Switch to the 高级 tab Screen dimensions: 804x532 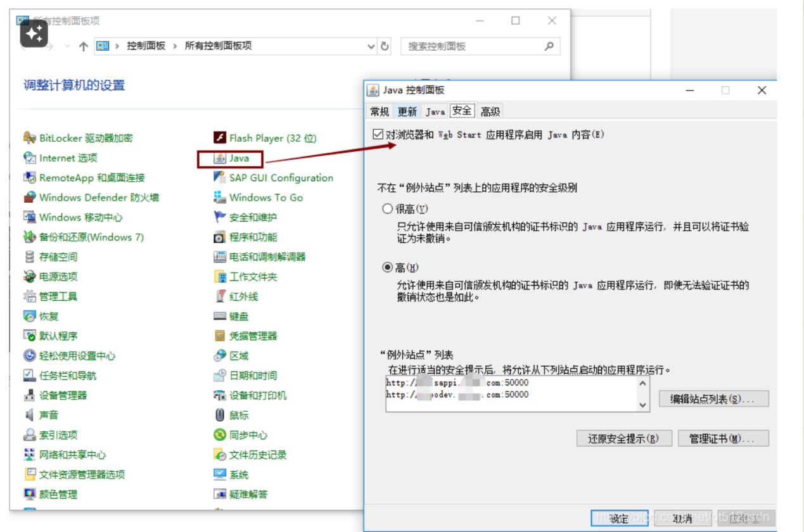(490, 111)
